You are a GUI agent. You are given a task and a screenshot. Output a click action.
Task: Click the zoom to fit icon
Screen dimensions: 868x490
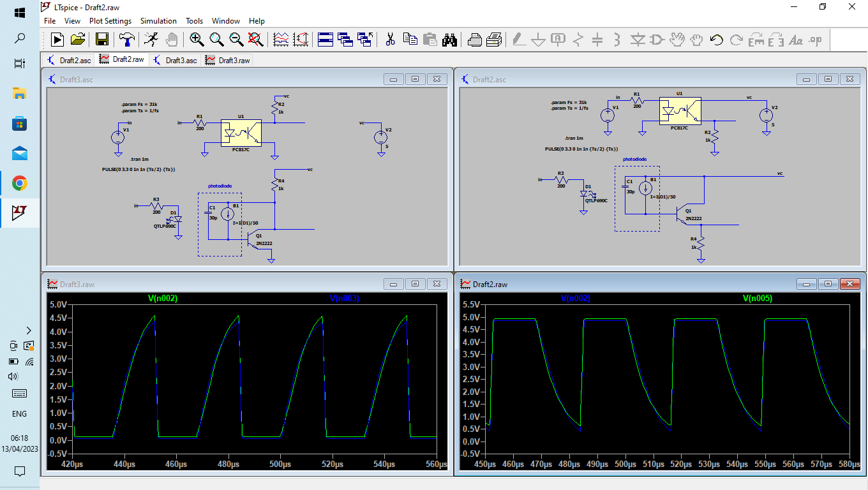[256, 40]
